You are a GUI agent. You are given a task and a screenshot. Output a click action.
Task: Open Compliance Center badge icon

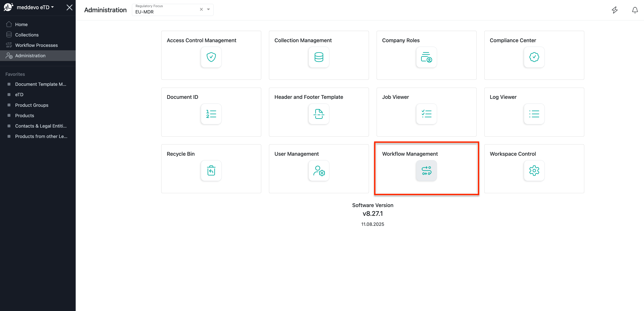[534, 57]
